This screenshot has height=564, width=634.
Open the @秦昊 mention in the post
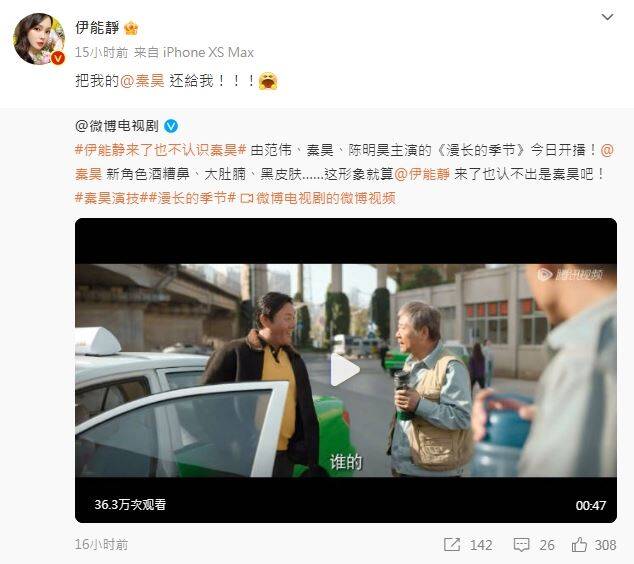[142, 81]
